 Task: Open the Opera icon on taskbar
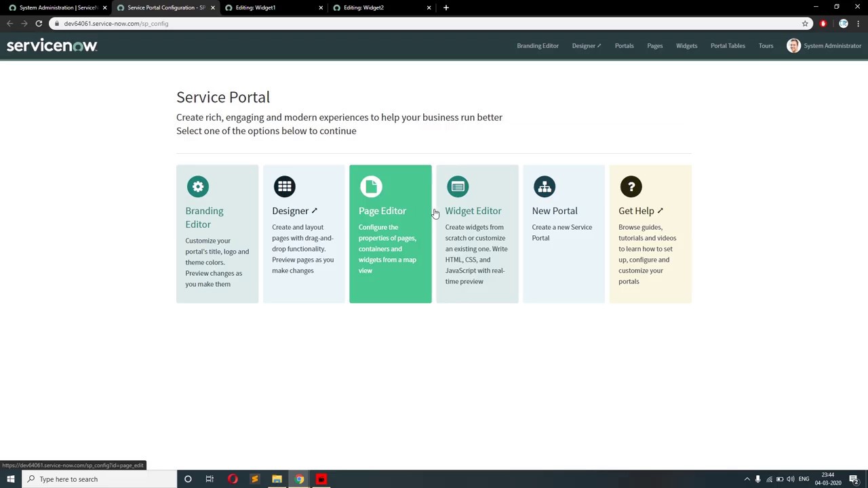(233, 479)
